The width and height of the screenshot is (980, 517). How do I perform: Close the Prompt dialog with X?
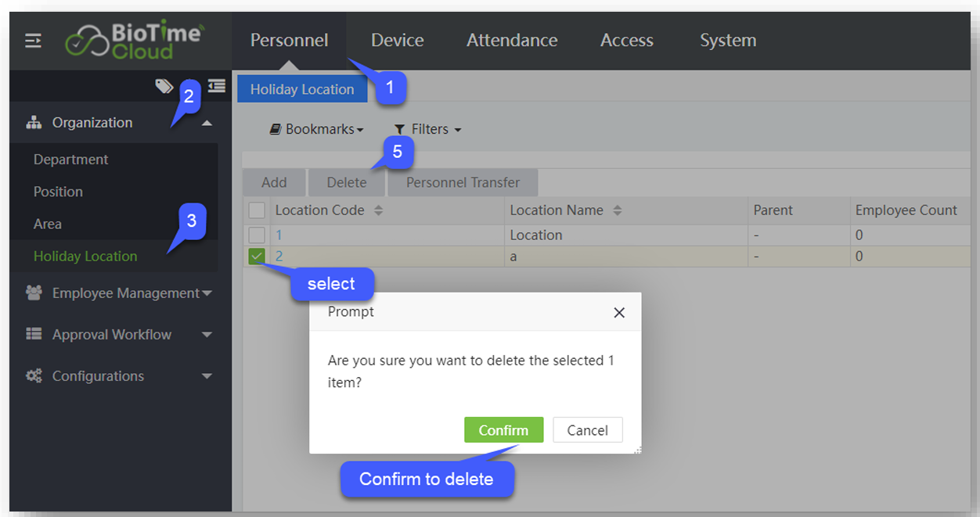[619, 313]
